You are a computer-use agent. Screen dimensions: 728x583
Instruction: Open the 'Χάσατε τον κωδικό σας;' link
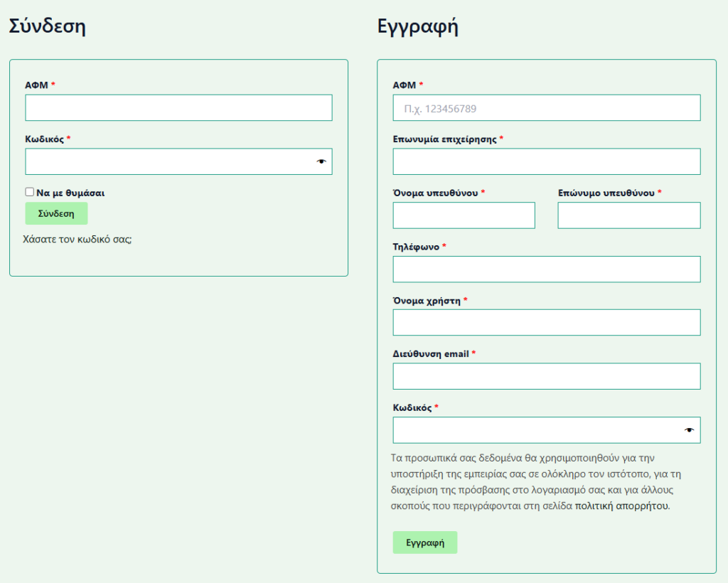[x=77, y=239]
